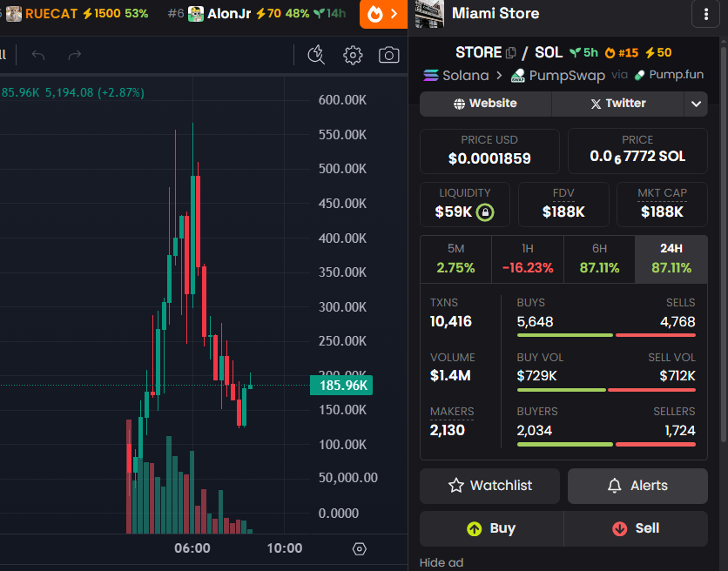Open the token Website link
728x571 pixels.
pyautogui.click(x=485, y=104)
